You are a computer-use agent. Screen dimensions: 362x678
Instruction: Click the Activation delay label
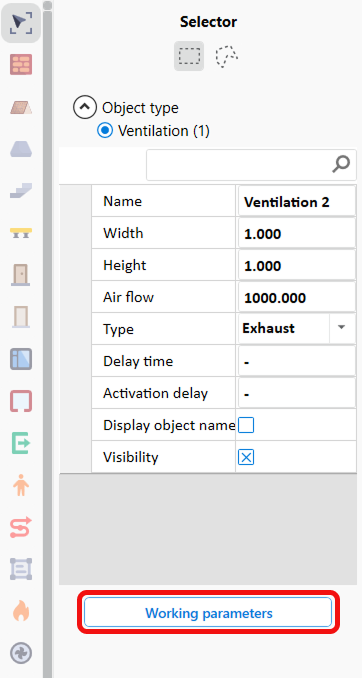click(x=155, y=393)
